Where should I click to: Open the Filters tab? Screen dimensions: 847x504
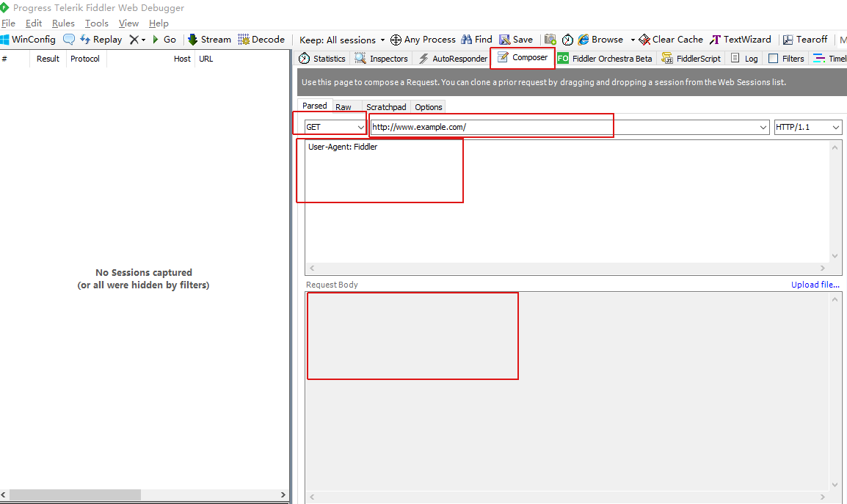(x=787, y=59)
